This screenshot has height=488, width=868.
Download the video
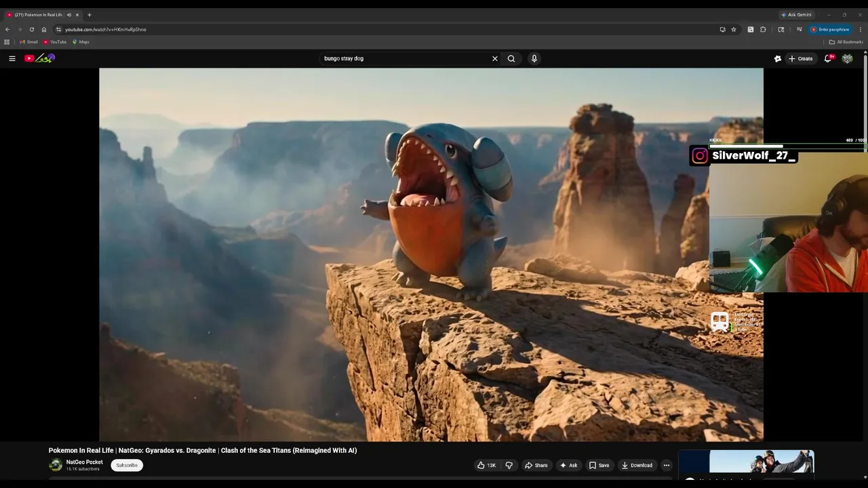637,465
